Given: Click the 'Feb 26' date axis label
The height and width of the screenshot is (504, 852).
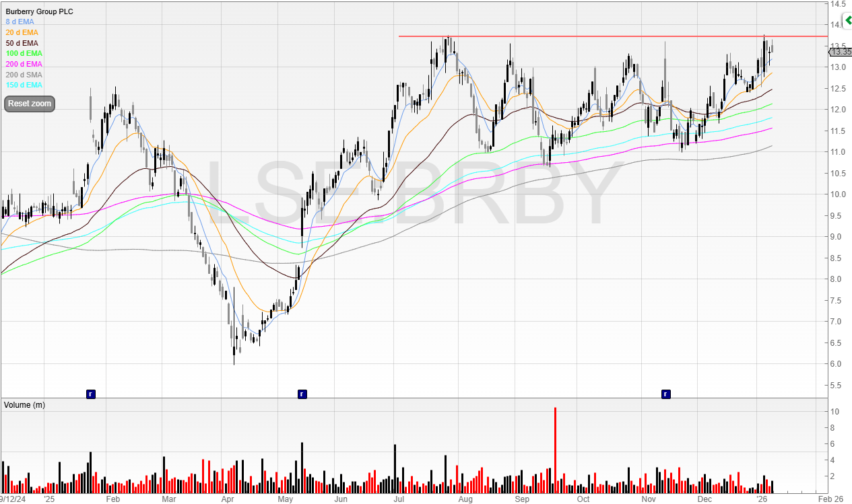Looking at the screenshot, I should tap(830, 499).
